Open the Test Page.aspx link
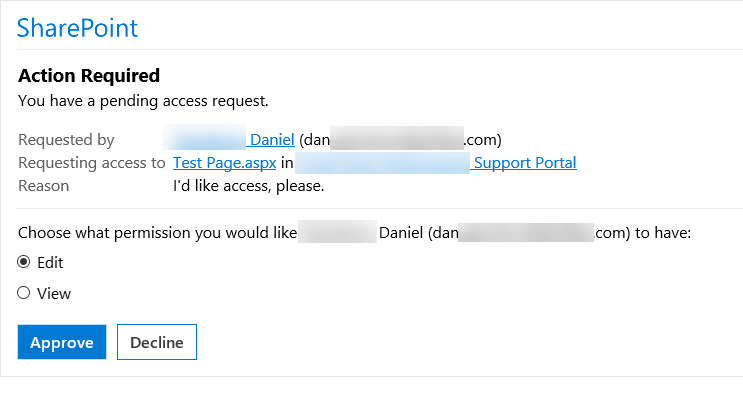Viewport: 743px width, 417px height. click(x=224, y=163)
